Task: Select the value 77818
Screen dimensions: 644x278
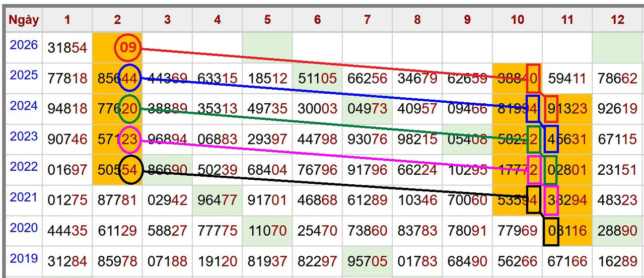Action: pyautogui.click(x=67, y=79)
